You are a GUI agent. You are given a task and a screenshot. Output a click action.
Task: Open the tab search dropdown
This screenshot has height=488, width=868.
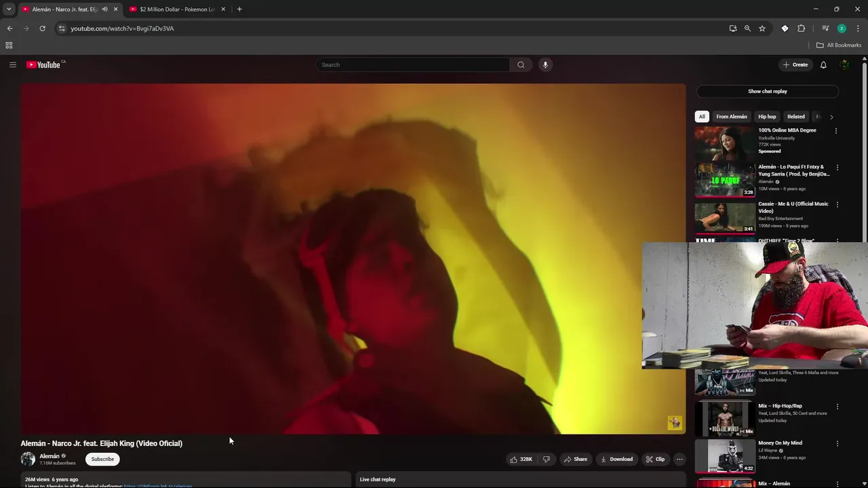tap(9, 9)
